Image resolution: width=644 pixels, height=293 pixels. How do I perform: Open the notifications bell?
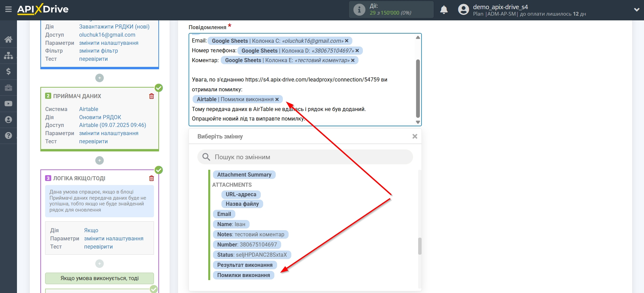(x=444, y=10)
